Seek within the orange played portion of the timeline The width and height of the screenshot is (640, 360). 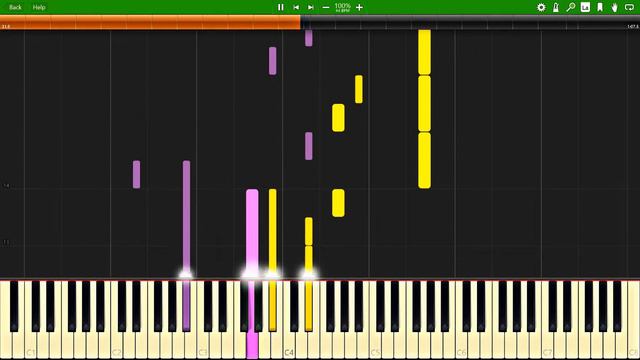point(150,22)
